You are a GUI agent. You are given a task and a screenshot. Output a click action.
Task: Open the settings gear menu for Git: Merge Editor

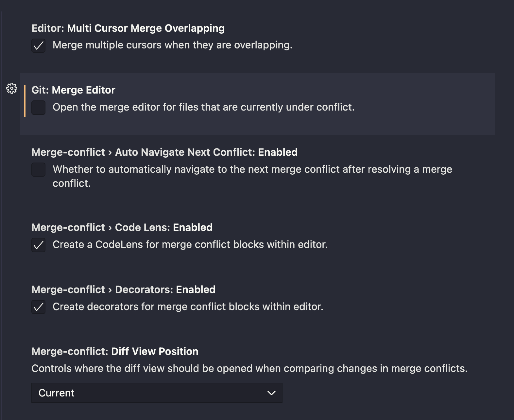coord(12,89)
